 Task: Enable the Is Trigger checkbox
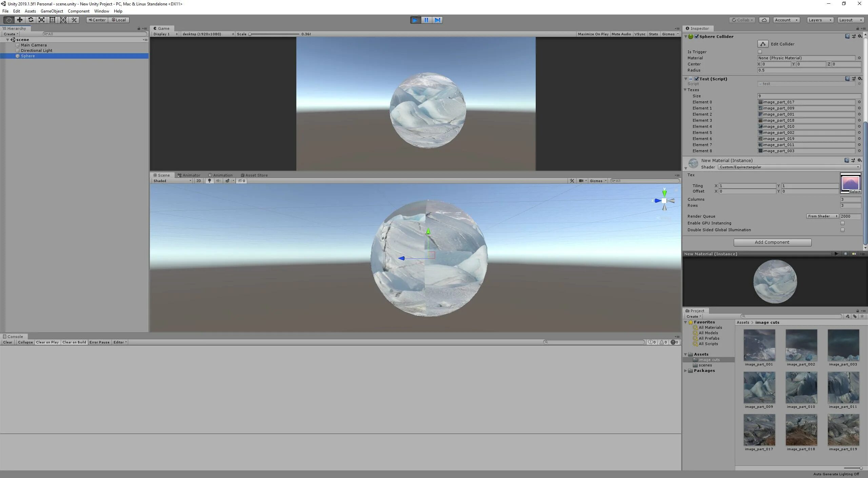coord(760,52)
